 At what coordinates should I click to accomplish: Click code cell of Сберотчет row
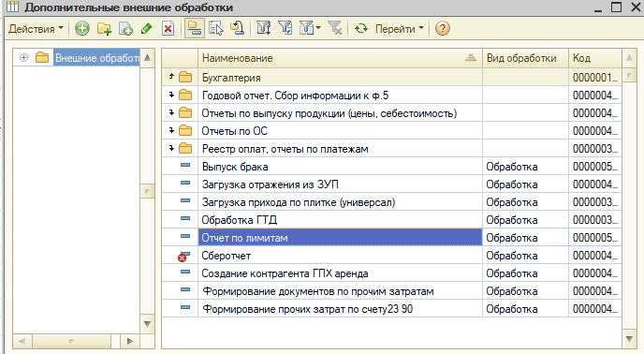coord(594,256)
